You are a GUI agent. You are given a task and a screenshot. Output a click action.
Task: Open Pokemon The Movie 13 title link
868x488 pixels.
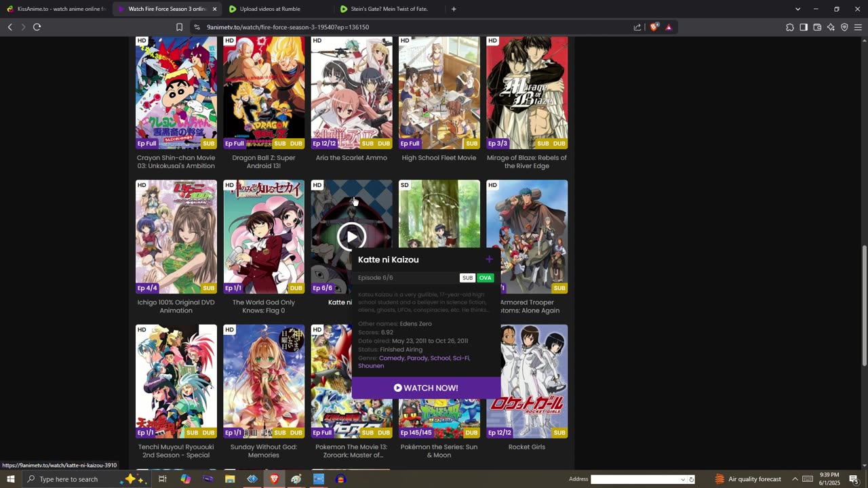351,451
